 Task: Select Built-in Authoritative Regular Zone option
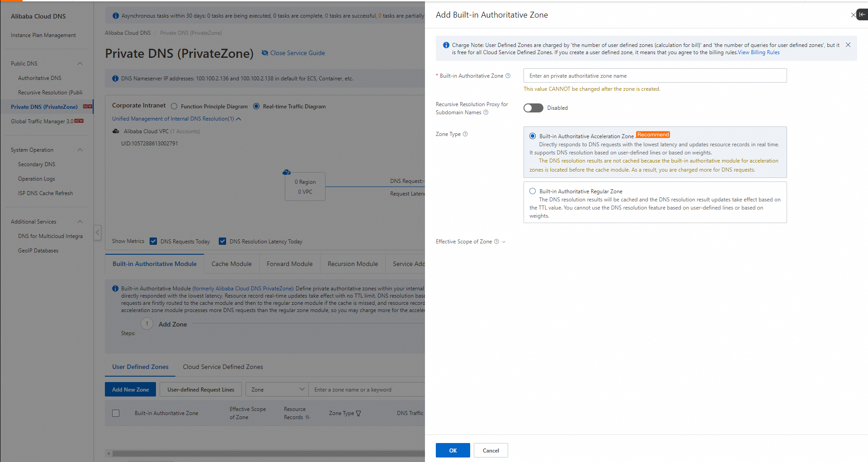pos(533,191)
